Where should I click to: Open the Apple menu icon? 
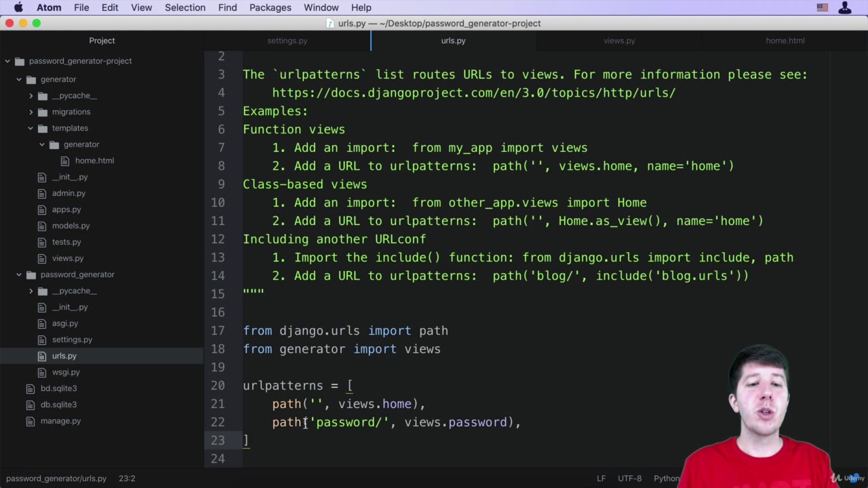(18, 7)
